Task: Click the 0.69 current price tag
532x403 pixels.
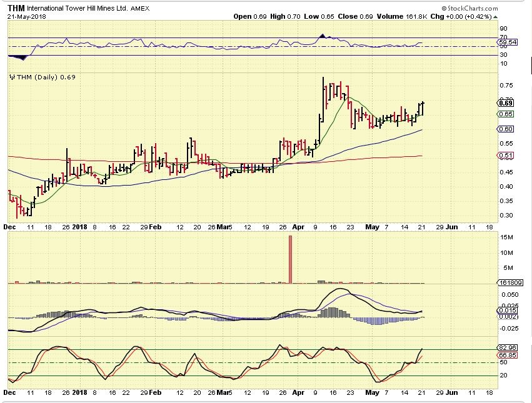Action: pos(505,102)
